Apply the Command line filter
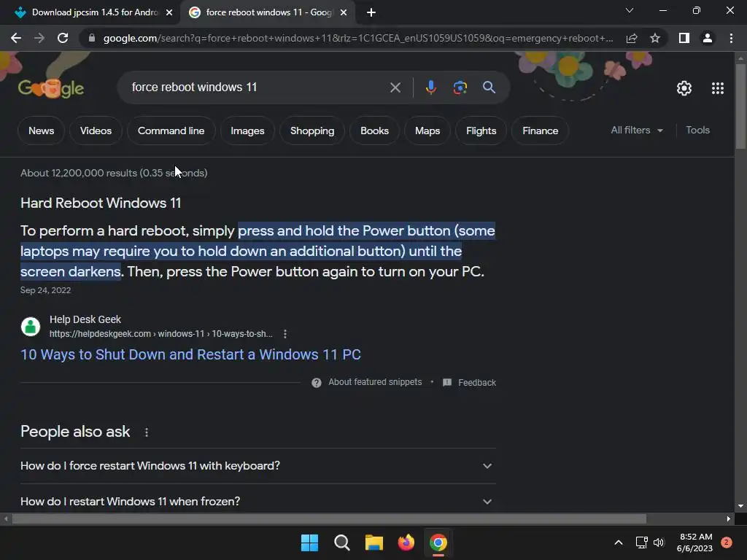 point(171,131)
